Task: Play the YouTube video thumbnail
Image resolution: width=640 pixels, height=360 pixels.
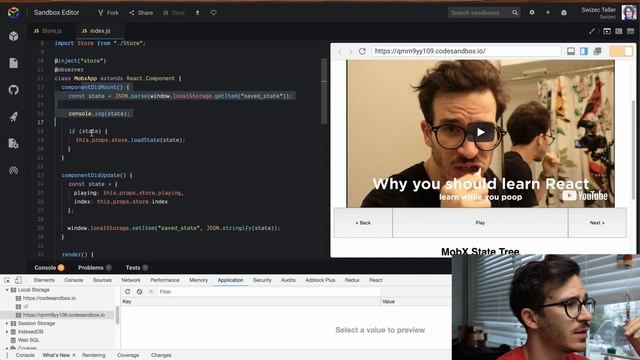Action: [480, 132]
